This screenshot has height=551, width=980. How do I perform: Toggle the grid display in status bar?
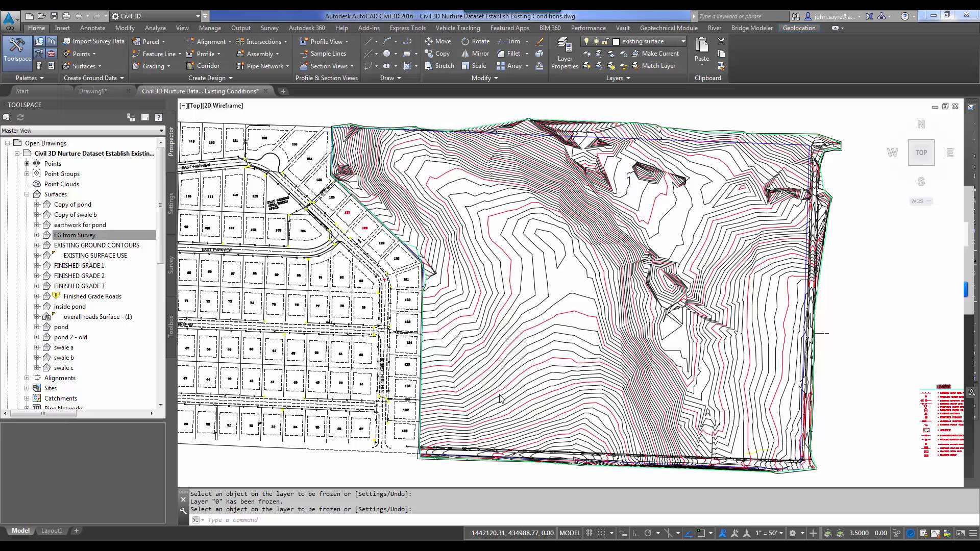590,533
